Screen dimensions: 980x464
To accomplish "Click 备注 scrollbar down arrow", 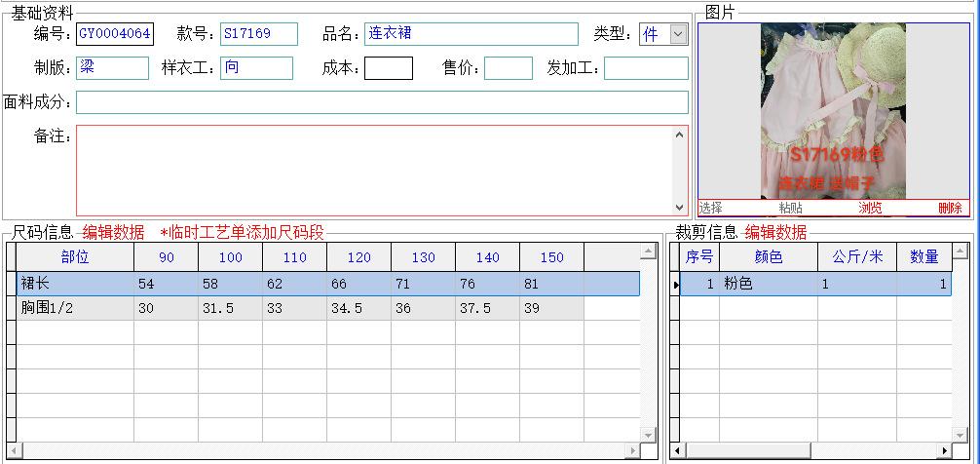I will (x=680, y=208).
